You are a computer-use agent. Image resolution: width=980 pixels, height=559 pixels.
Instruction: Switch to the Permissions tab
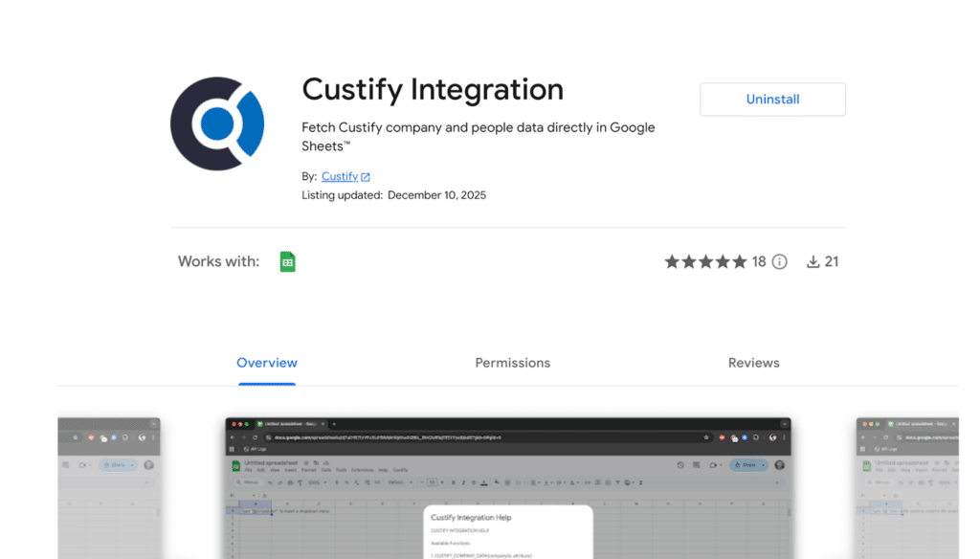click(513, 363)
